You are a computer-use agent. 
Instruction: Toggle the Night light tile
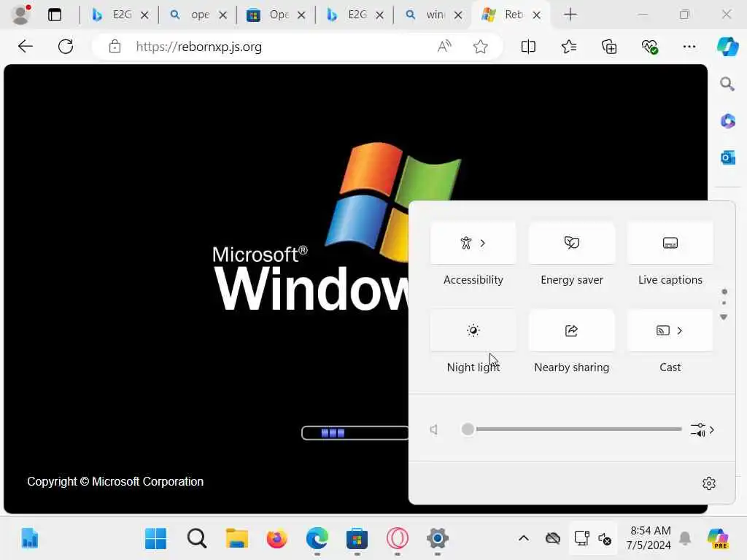coord(473,330)
